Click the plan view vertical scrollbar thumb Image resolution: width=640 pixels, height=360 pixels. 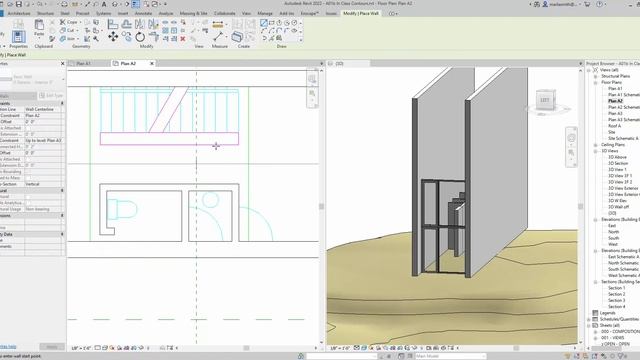[321, 207]
